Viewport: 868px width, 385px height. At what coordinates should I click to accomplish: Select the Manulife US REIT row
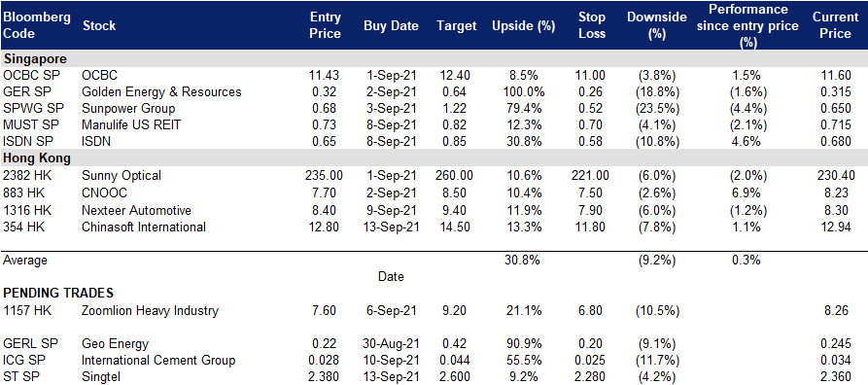click(434, 125)
